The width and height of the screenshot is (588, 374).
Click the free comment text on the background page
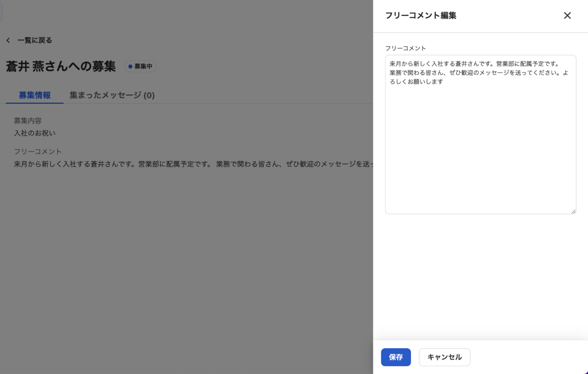[x=193, y=164]
